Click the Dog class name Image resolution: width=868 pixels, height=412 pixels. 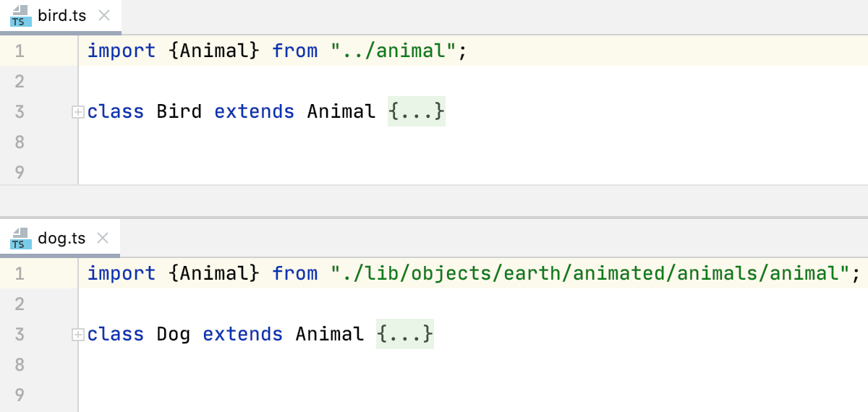point(173,335)
